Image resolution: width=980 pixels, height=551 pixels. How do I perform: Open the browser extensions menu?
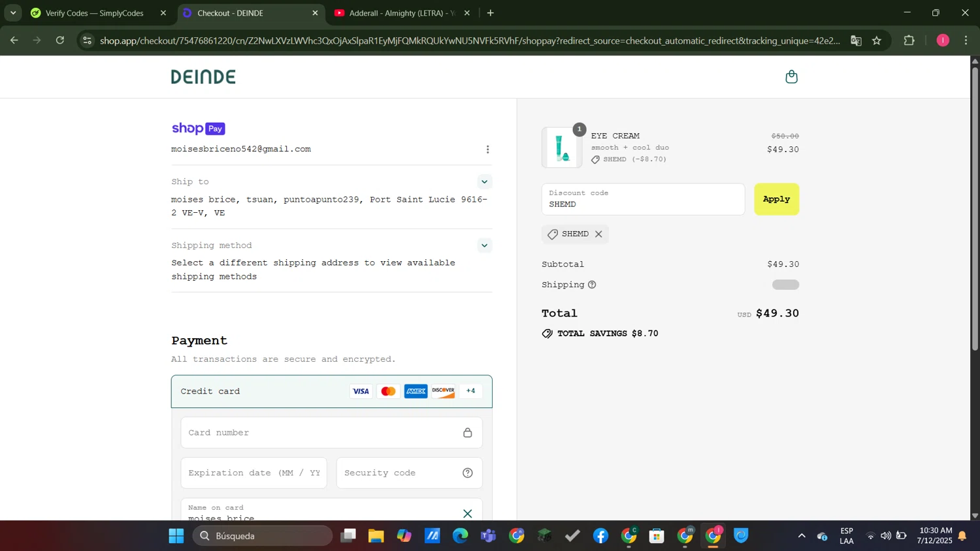tap(909, 40)
